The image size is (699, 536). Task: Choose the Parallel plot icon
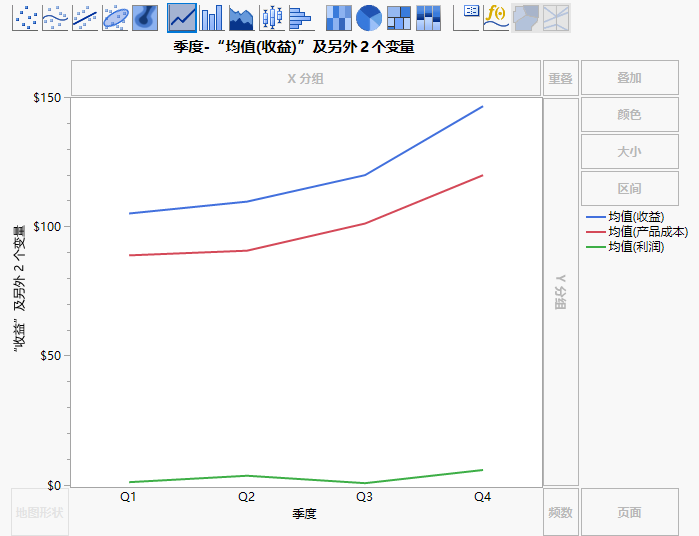pyautogui.click(x=556, y=18)
